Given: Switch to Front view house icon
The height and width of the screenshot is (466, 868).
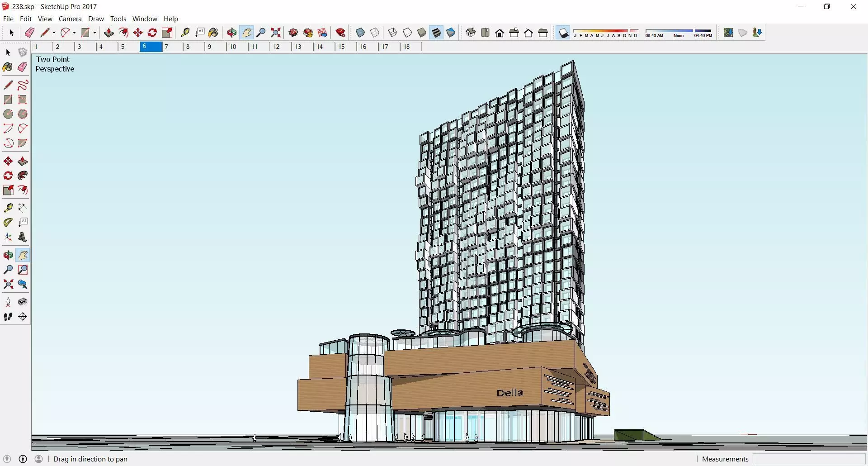Looking at the screenshot, I should pyautogui.click(x=500, y=33).
